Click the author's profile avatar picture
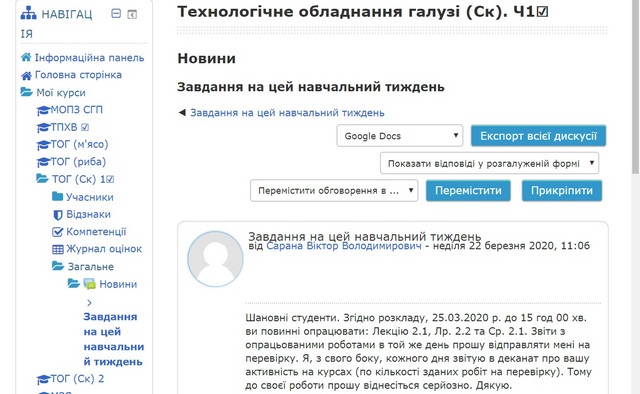Viewport: 640px width, 394px height. (x=216, y=259)
